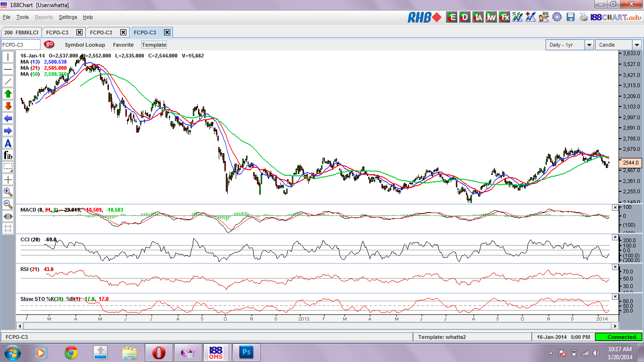The height and width of the screenshot is (362, 644).
Task: Open Windows Explorer folder on taskbar
Action: point(129,352)
